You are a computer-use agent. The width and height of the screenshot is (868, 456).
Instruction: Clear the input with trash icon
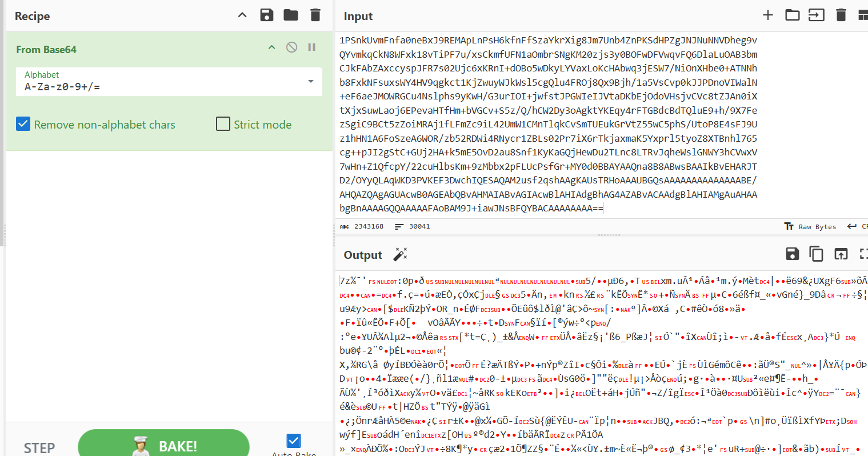click(841, 15)
